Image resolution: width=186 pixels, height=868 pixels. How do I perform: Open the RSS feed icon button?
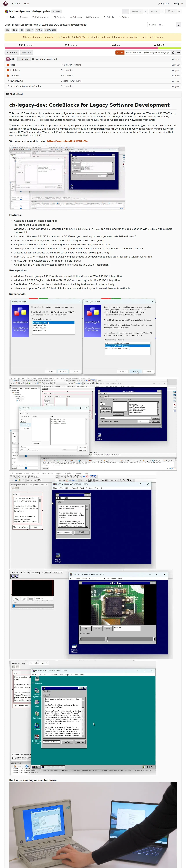pos(125,11)
